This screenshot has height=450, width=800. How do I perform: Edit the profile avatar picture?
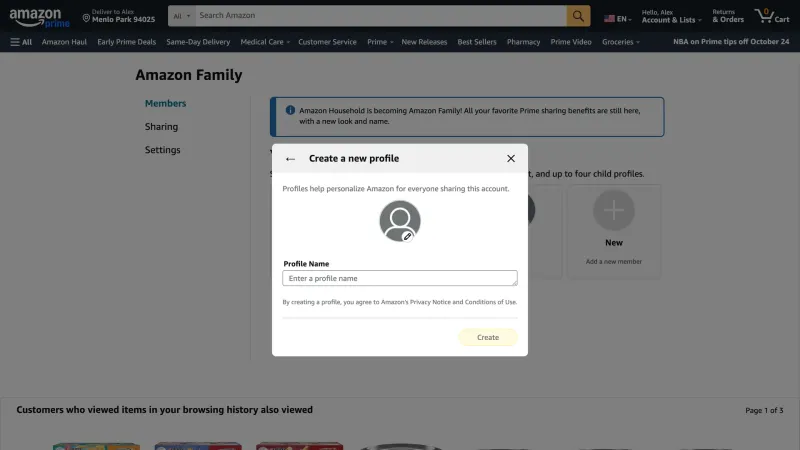(407, 236)
